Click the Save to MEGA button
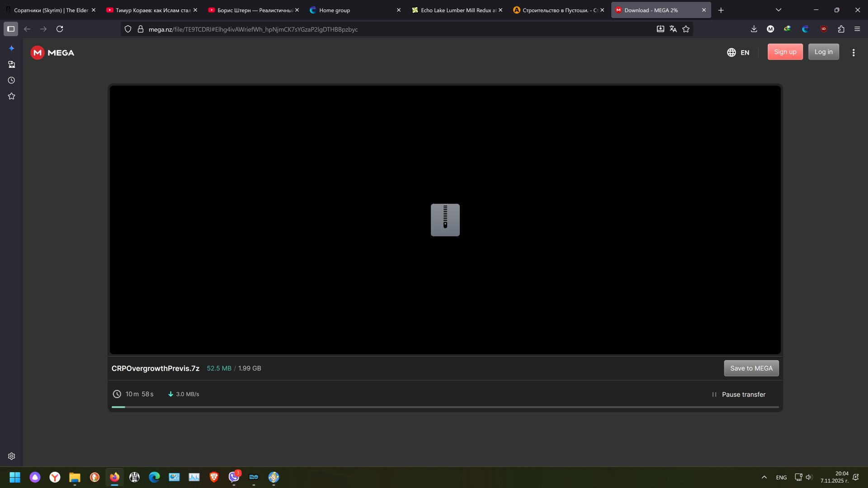The image size is (868, 488). 751,368
